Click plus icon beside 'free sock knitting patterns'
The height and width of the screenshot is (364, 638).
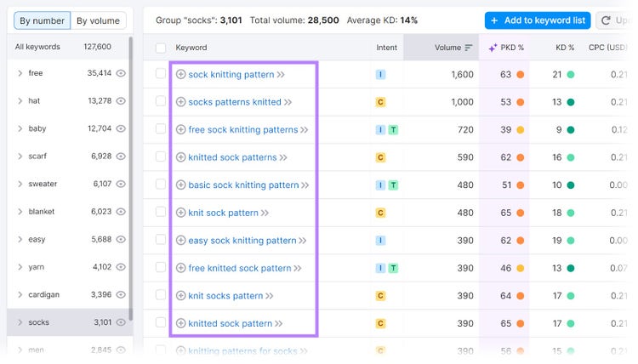pos(180,130)
